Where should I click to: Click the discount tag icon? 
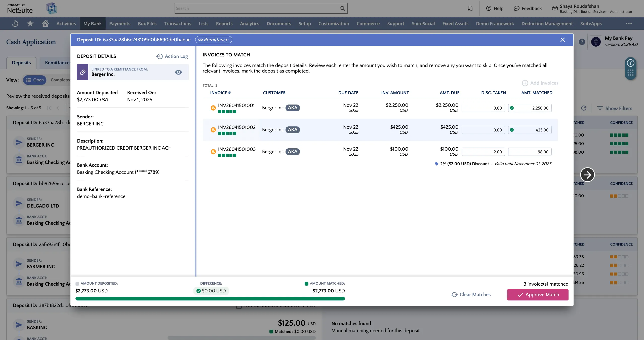tap(436, 164)
